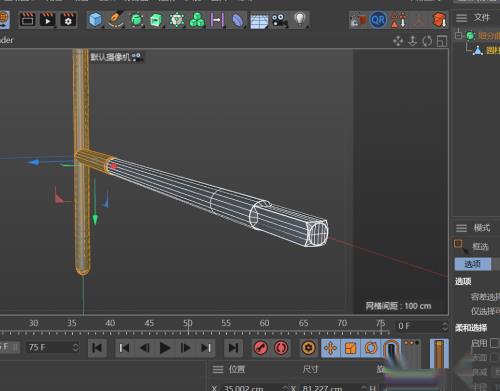Add a Camera object icon
Screen dimensions: 500x391
click(279, 20)
